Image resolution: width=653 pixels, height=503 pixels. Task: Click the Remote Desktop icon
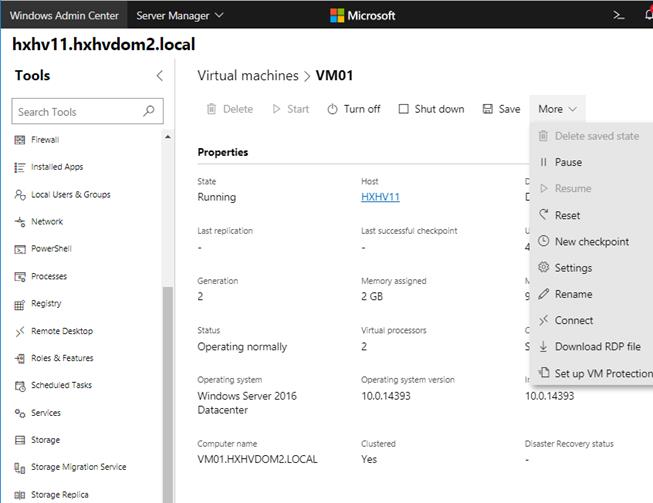coord(20,331)
